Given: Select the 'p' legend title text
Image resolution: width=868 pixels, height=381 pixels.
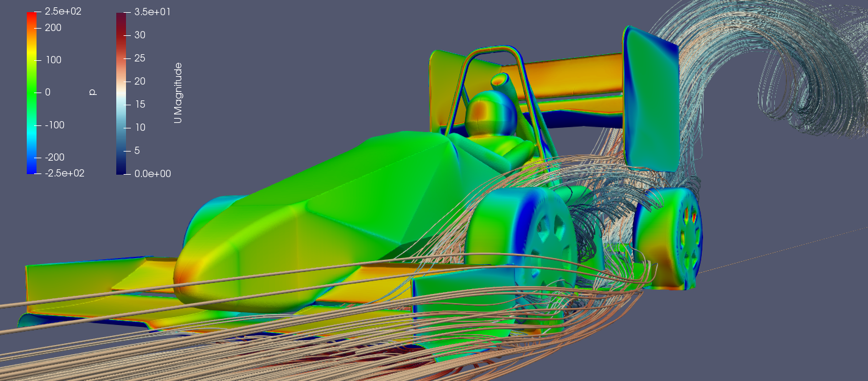Looking at the screenshot, I should (92, 93).
